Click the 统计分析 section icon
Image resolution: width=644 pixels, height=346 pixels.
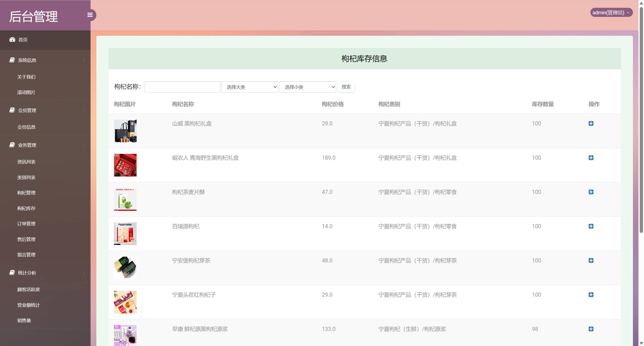pos(12,273)
